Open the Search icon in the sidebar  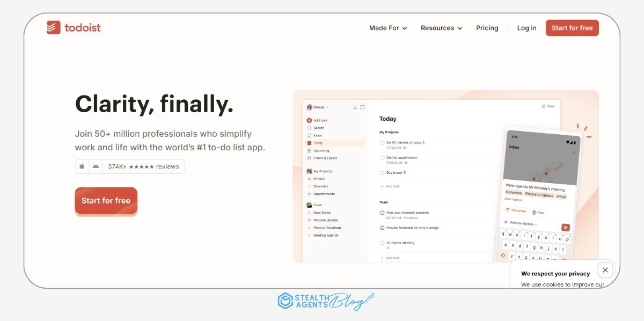[x=309, y=128]
